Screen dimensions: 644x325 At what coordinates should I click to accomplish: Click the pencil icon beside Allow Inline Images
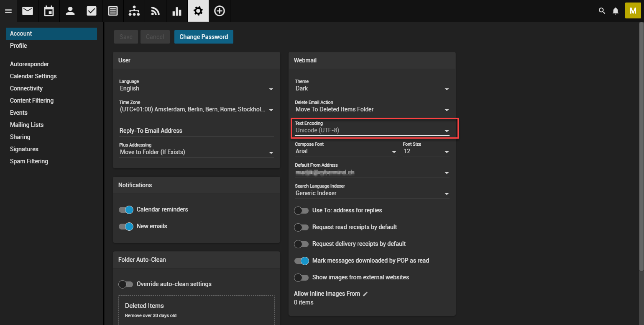[x=365, y=294]
